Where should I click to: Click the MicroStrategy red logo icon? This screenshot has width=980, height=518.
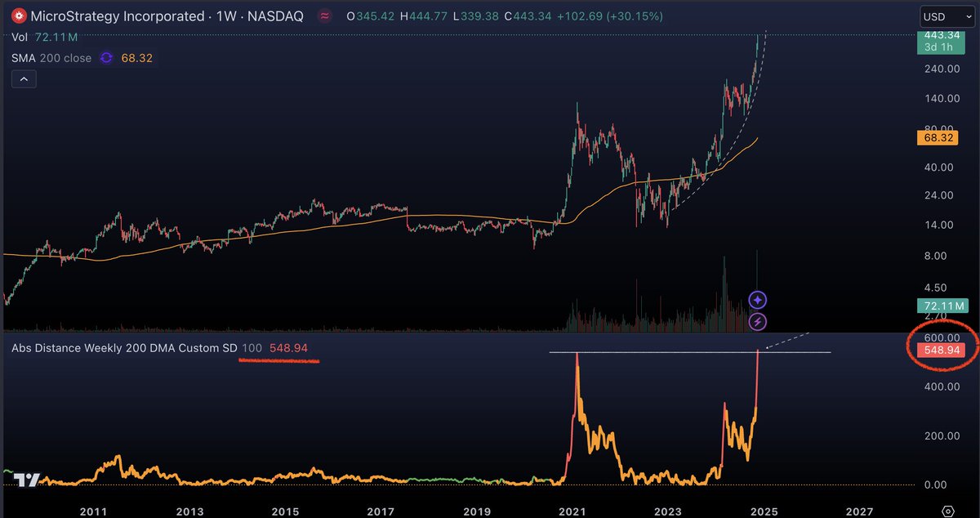(19, 16)
